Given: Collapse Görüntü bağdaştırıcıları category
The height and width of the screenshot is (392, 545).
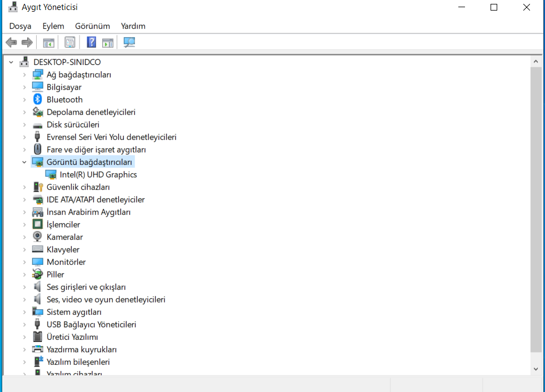Looking at the screenshot, I should click(x=24, y=162).
